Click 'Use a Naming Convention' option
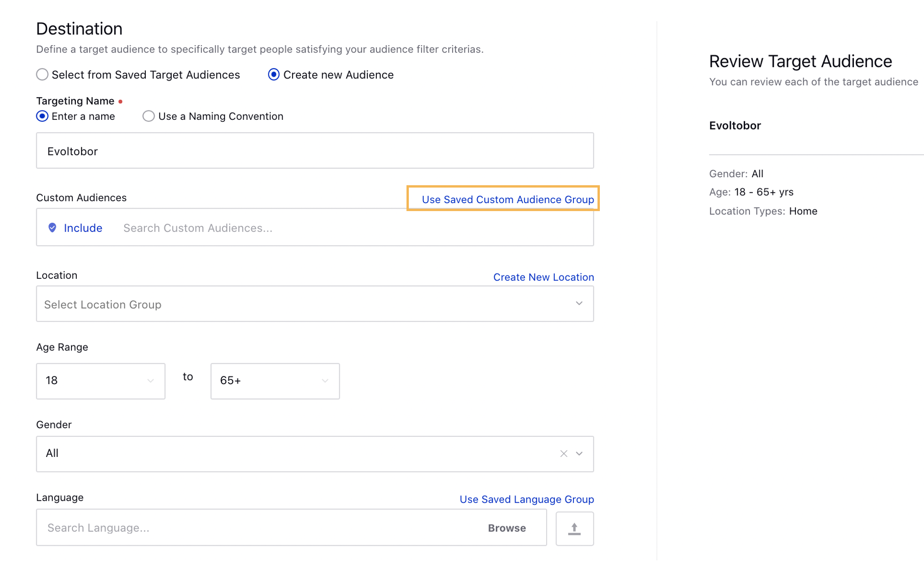The width and height of the screenshot is (924, 566). (148, 116)
